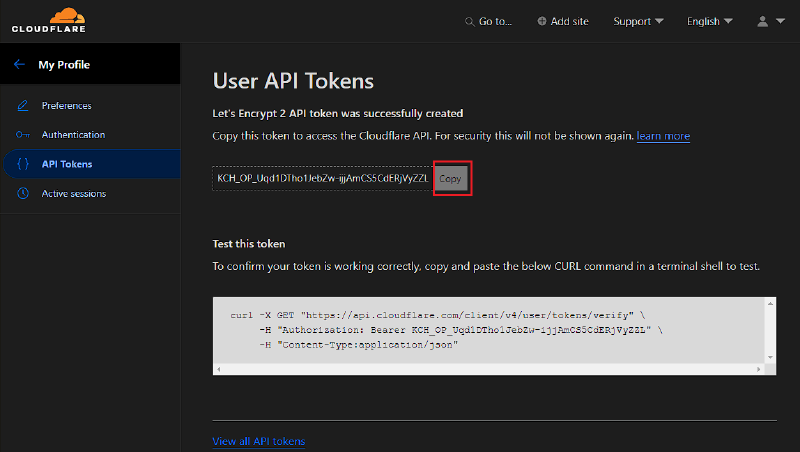Click the Preferences pencil icon
This screenshot has width=800, height=452.
(x=23, y=106)
